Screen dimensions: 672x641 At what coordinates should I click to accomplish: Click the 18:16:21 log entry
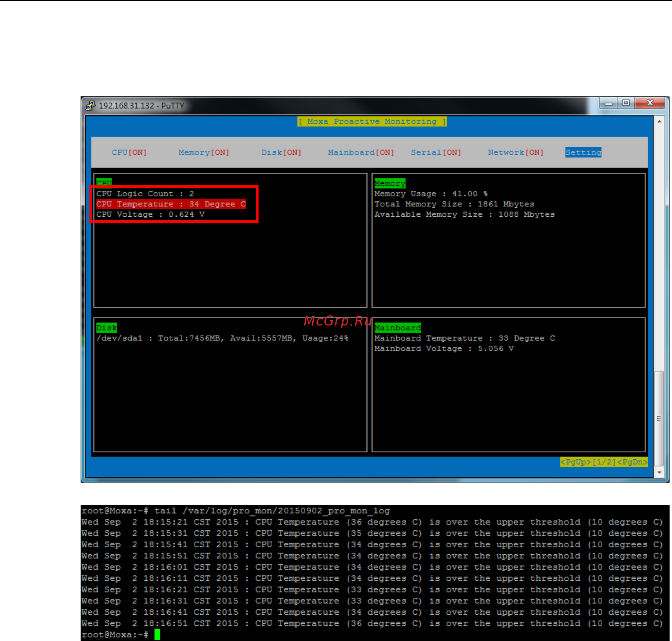click(x=372, y=590)
